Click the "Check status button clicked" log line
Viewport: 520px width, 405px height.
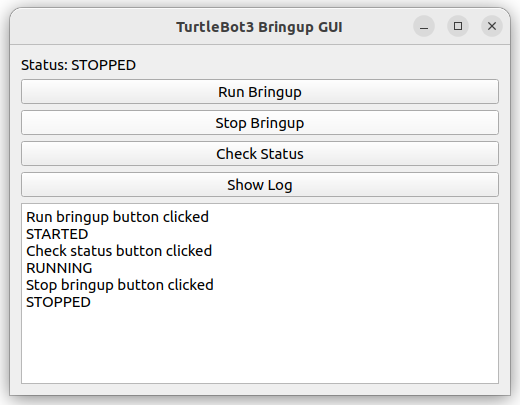[x=119, y=251]
